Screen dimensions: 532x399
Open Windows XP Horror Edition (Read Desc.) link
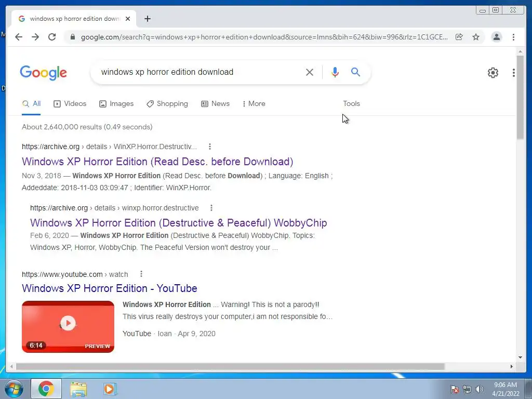[x=157, y=162]
